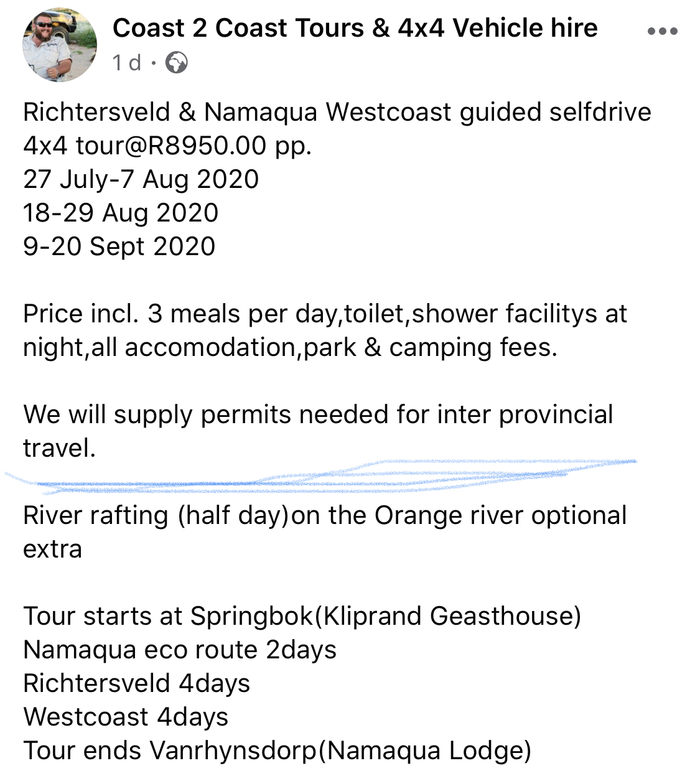
Task: Tap the 'Tour starts at Springbok' line
Action: click(302, 617)
